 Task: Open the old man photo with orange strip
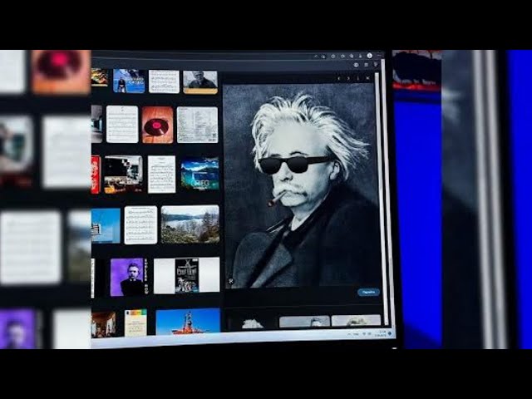[200, 82]
